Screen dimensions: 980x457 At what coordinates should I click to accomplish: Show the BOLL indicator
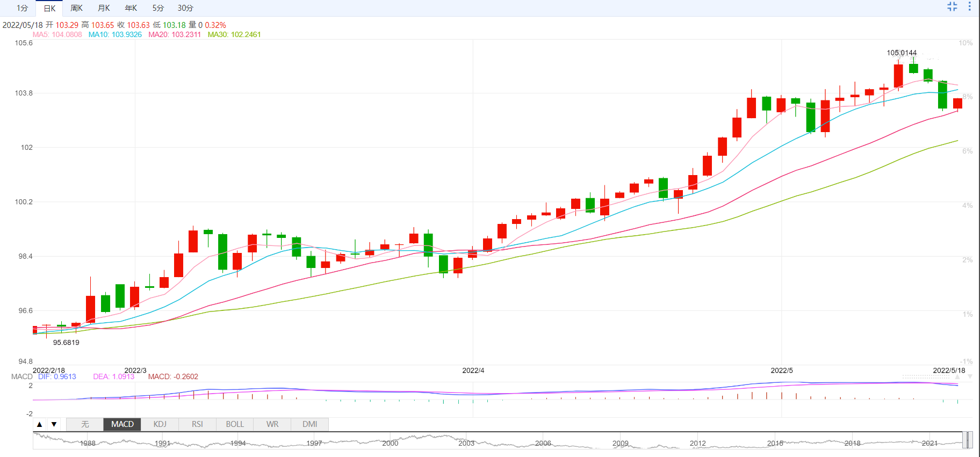pos(235,424)
